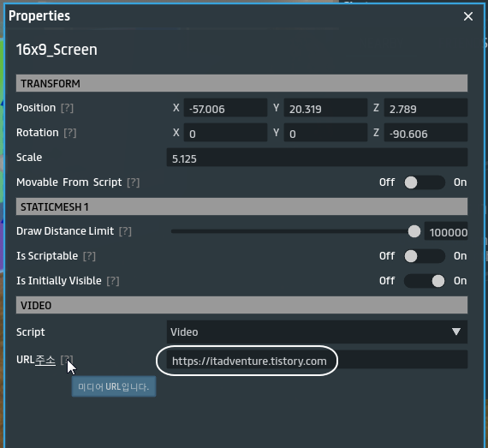This screenshot has width=488, height=448.
Task: Select the Scale property label
Action: [x=29, y=158]
